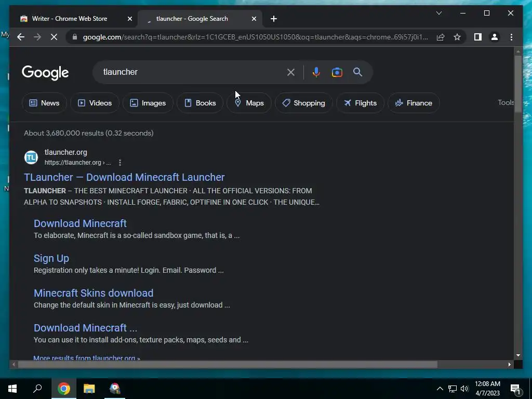The height and width of the screenshot is (399, 532).
Task: Click the scroll right arrow
Action: click(x=509, y=364)
